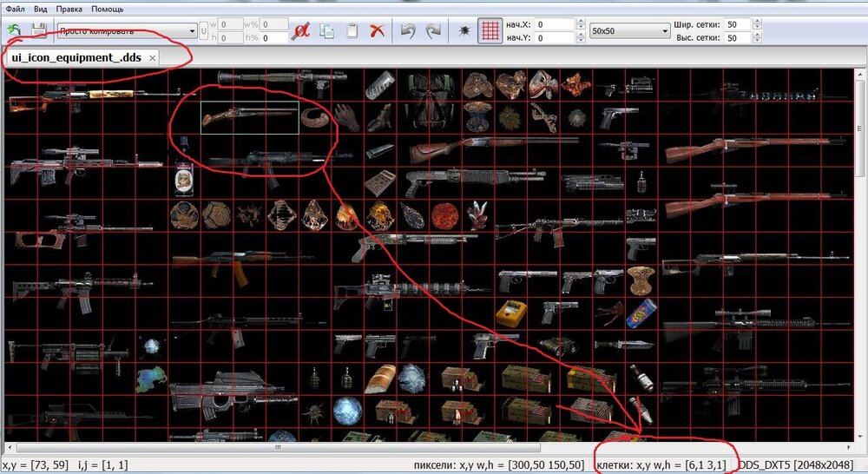This screenshot has width=868, height=474.
Task: Click the vertical scrollbar up arrow
Action: coord(861,73)
